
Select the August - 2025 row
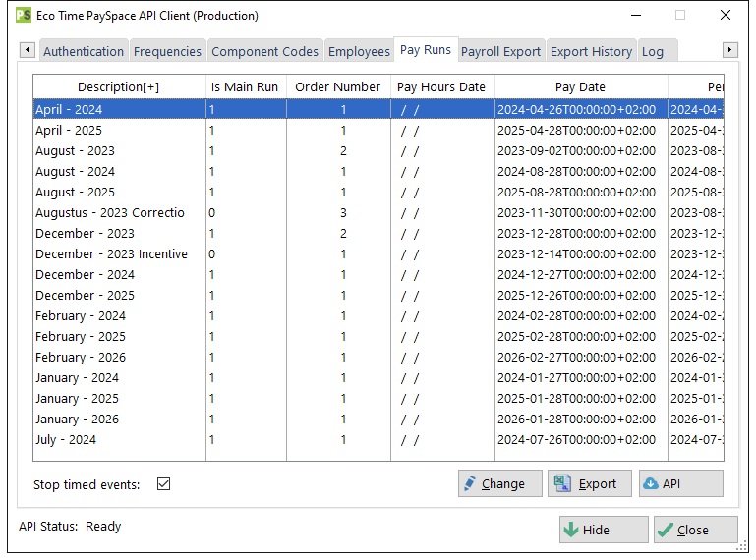(378, 193)
